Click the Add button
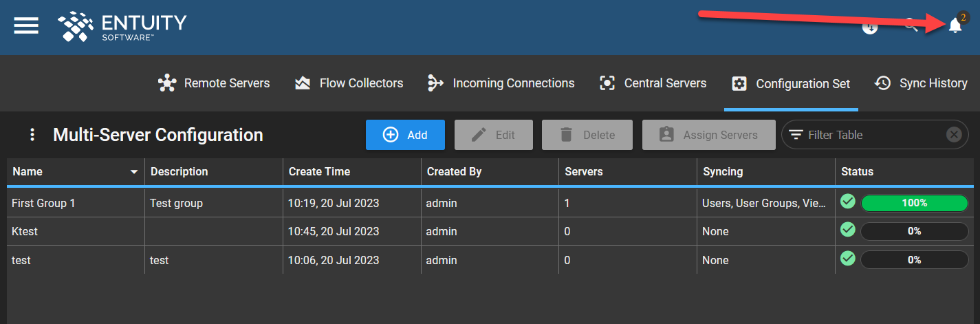Screen dimensions: 980x324 tap(405, 135)
